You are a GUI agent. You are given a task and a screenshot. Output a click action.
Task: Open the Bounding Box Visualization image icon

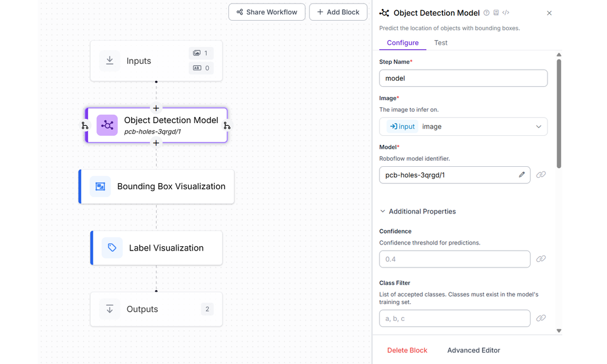pyautogui.click(x=100, y=186)
